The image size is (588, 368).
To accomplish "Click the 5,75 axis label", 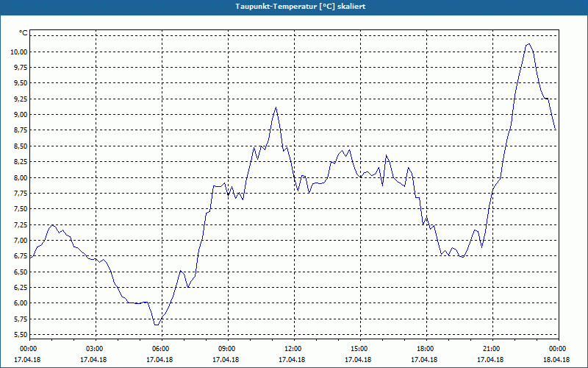I will 20,319.
